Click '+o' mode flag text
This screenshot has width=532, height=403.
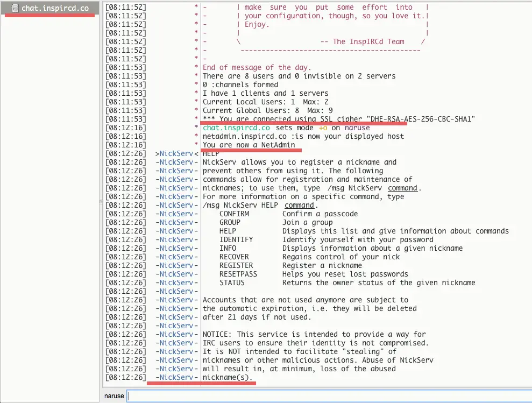323,128
